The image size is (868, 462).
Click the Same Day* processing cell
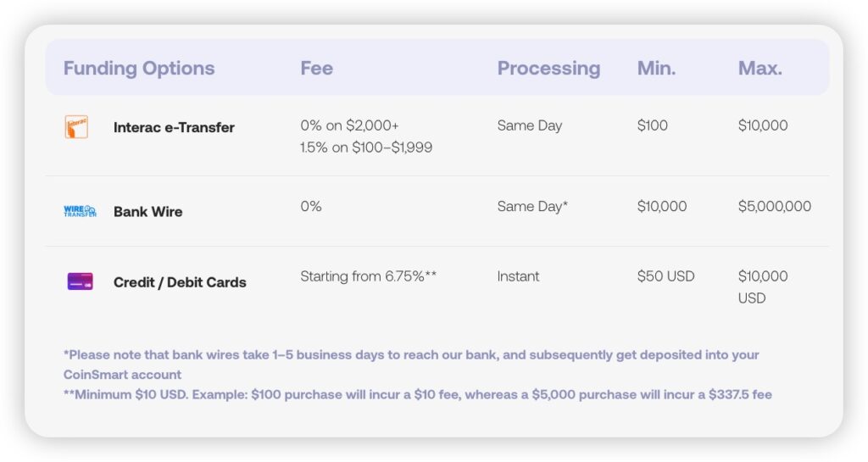532,206
